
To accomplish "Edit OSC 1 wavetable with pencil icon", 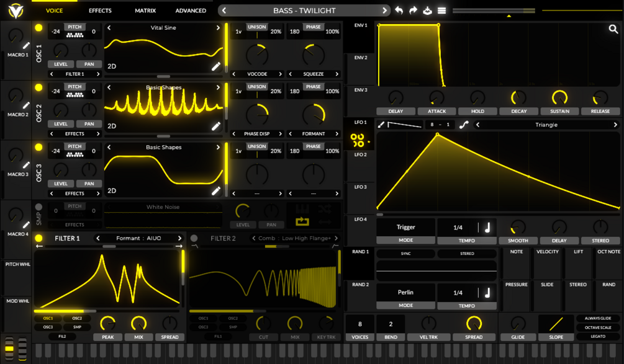I will click(x=215, y=66).
